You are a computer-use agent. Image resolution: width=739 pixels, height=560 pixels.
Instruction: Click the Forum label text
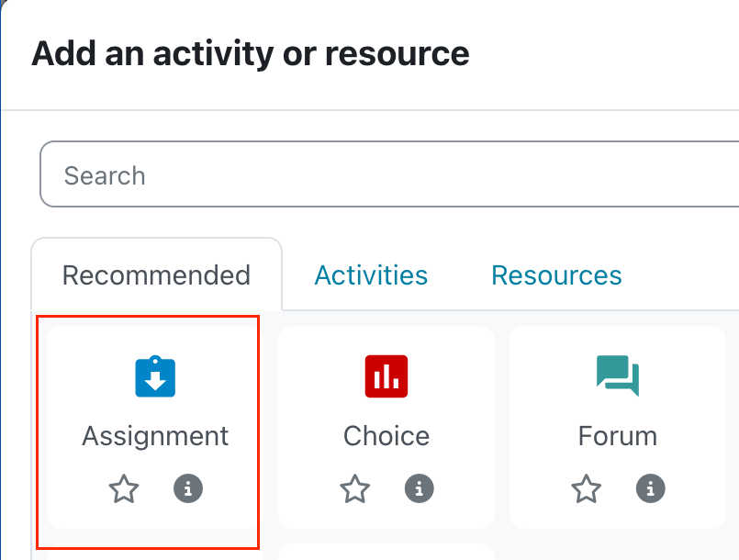617,435
